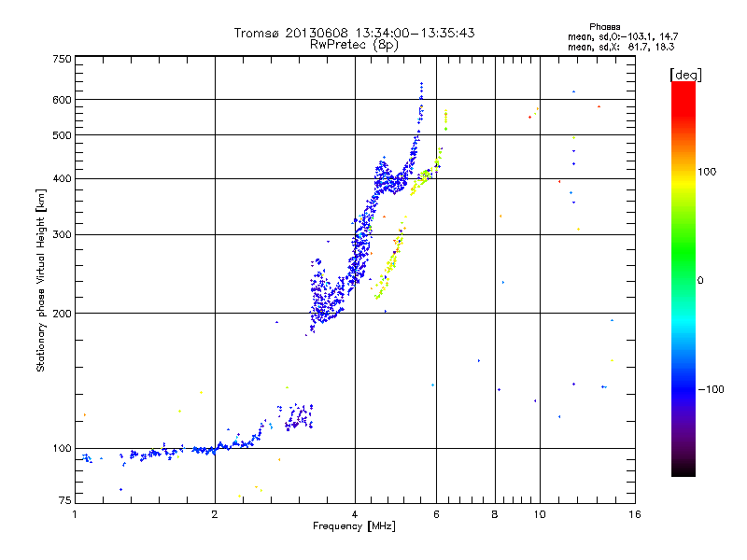
Task: Click the rainbow phase colorbar
Action: [x=684, y=278]
